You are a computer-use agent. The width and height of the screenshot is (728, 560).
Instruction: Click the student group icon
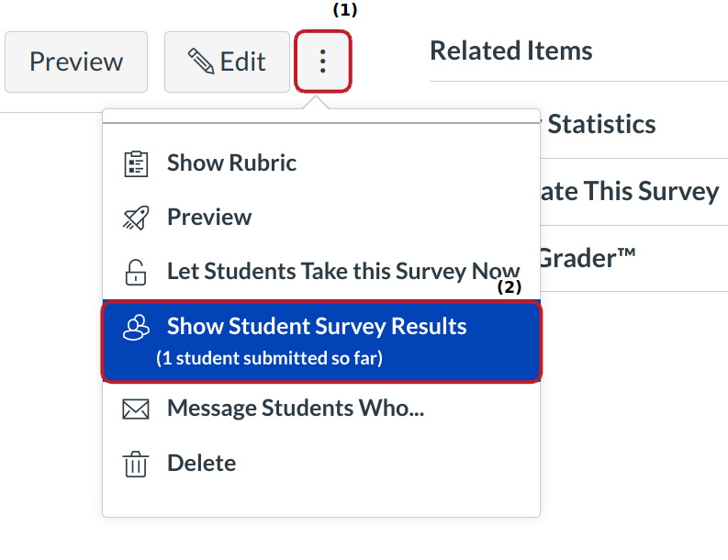(136, 327)
